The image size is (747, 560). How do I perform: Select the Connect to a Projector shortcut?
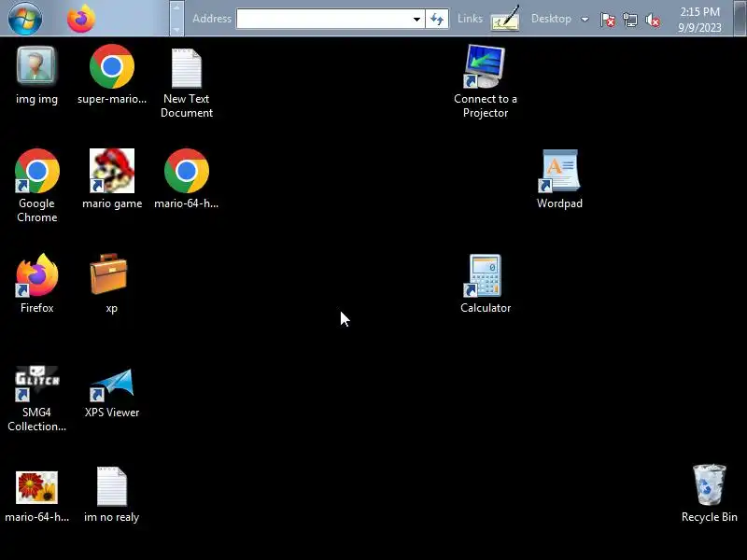[485, 81]
